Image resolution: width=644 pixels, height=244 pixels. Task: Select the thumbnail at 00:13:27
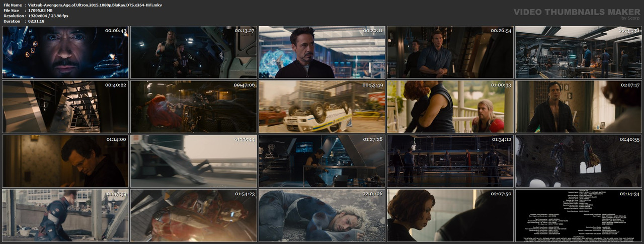[194, 52]
